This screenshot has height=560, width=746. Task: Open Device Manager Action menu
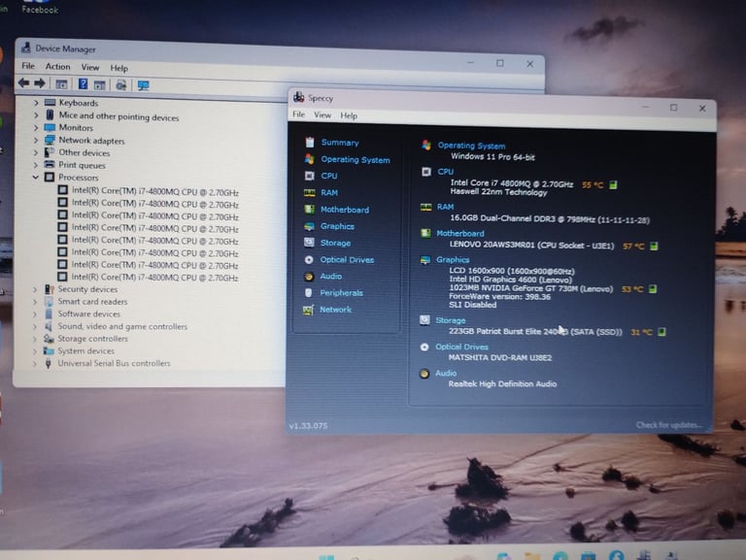click(57, 67)
